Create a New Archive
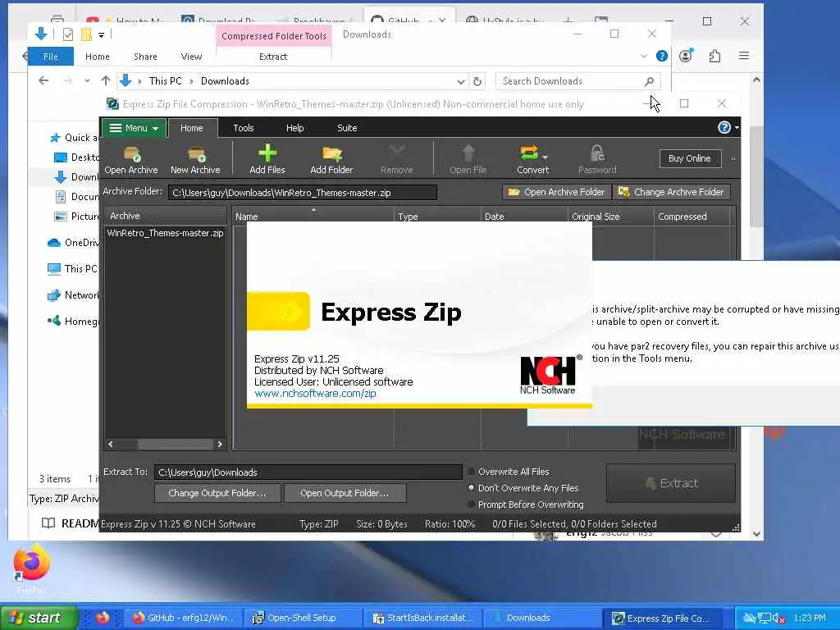This screenshot has width=840, height=630. (x=195, y=160)
